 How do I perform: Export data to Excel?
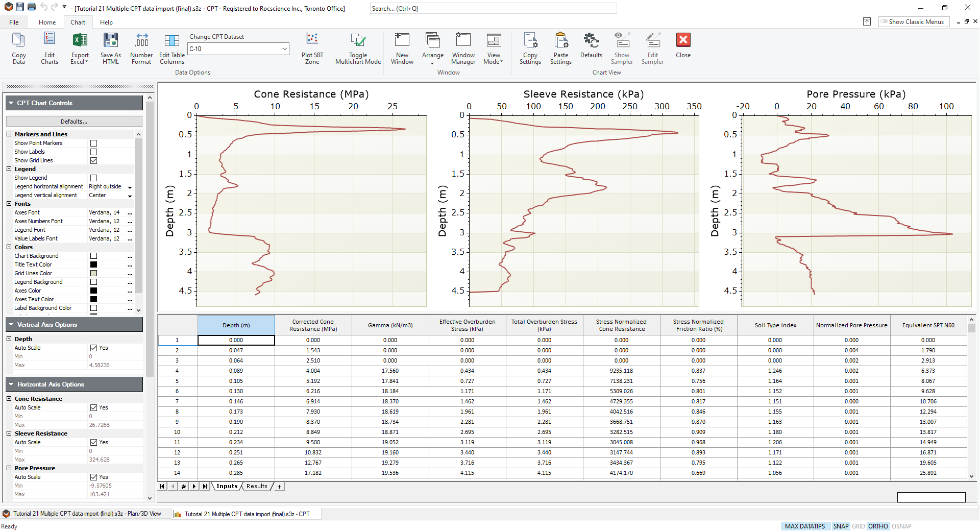(x=79, y=49)
